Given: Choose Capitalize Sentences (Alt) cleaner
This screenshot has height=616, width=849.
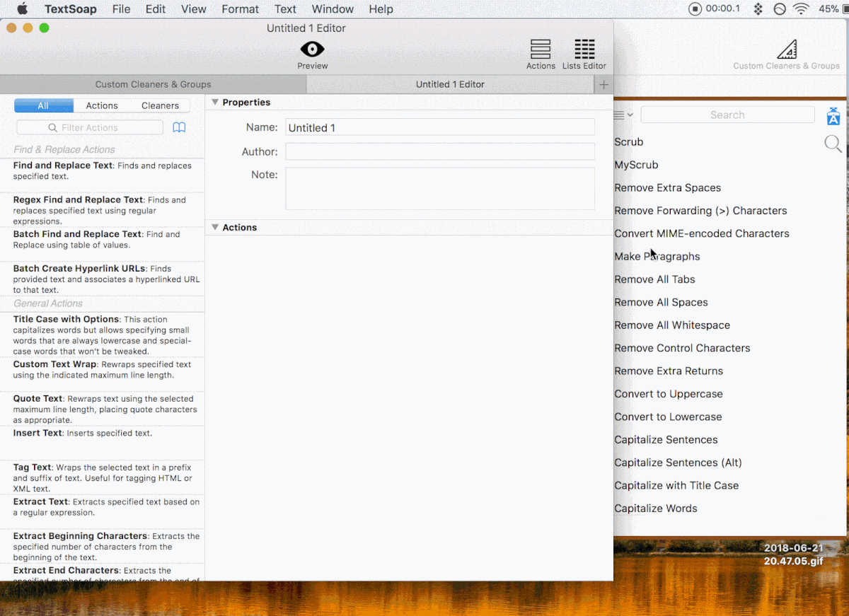Looking at the screenshot, I should tap(678, 463).
